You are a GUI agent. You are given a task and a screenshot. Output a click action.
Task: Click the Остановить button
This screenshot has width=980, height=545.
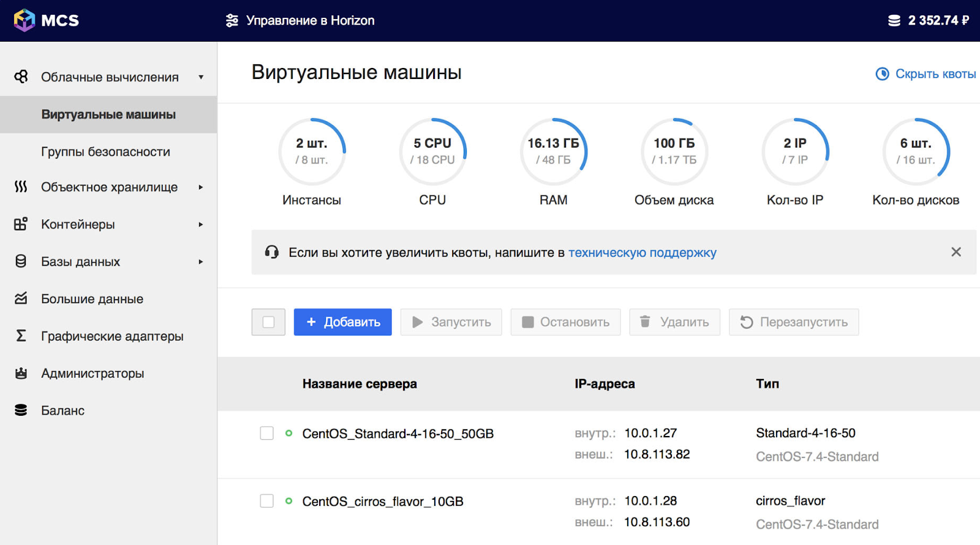pyautogui.click(x=566, y=322)
